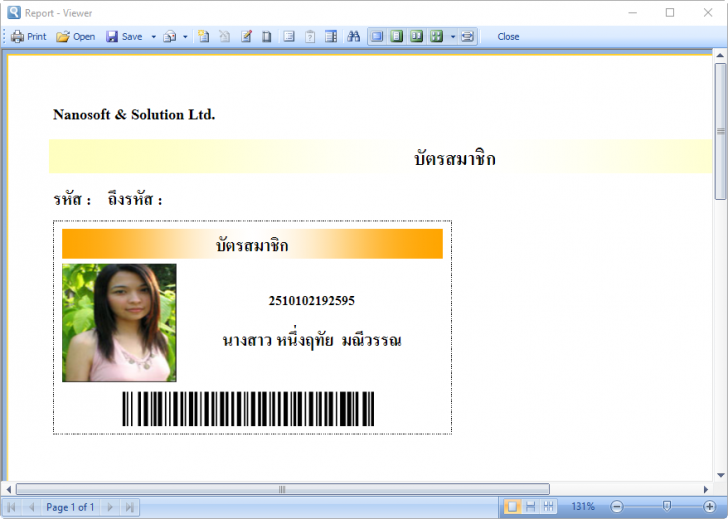Click the barcode on the member card

248,409
